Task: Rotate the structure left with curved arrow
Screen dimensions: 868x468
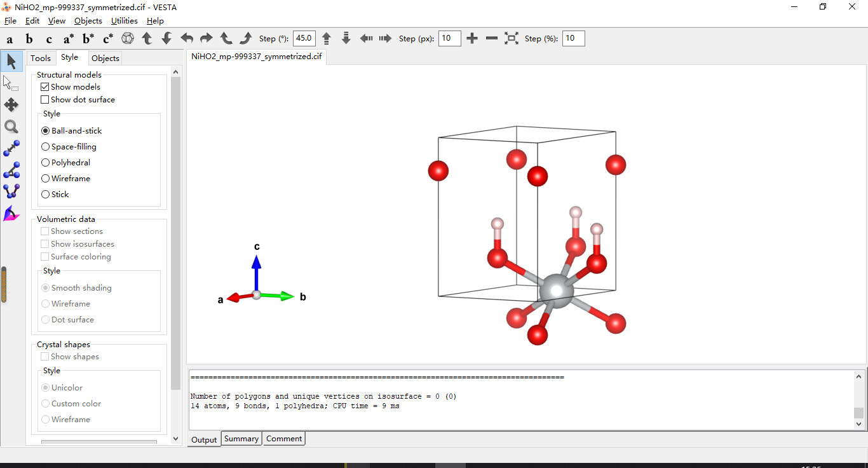Action: [187, 39]
